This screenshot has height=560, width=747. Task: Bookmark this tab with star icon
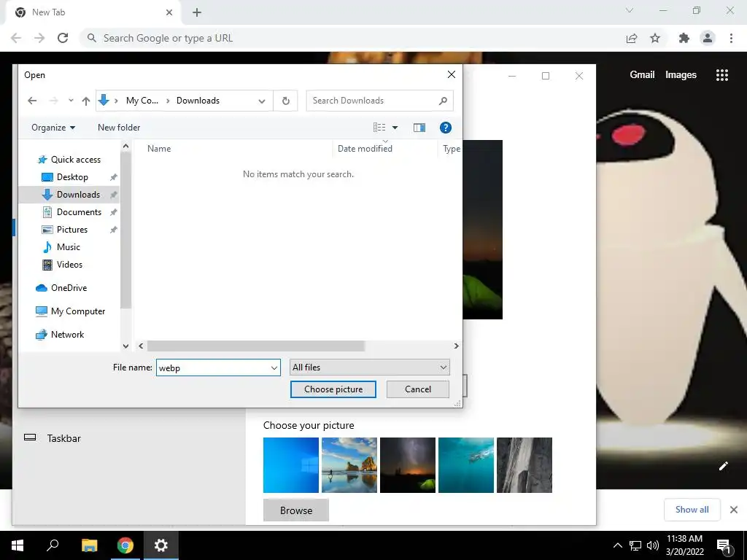(655, 38)
